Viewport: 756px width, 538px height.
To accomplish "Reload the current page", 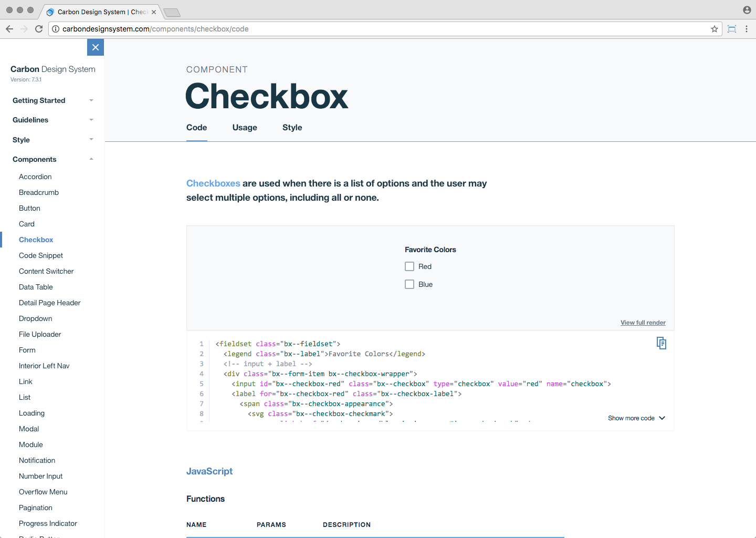I will pos(39,29).
